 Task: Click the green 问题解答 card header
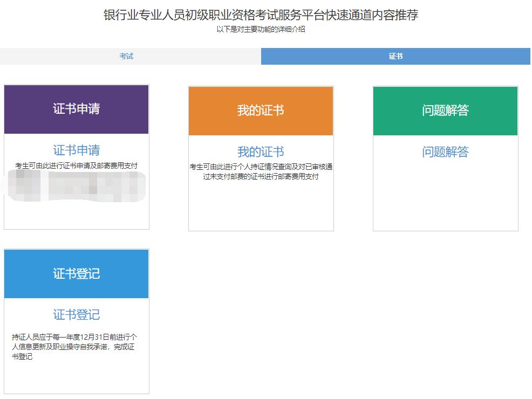coord(445,110)
